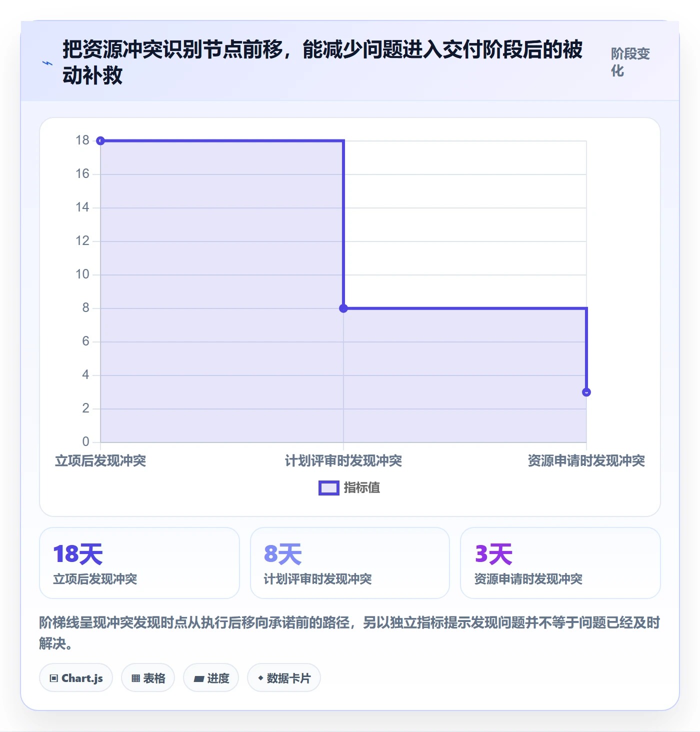Click the y-axis label 16
The image size is (700, 732).
click(82, 174)
